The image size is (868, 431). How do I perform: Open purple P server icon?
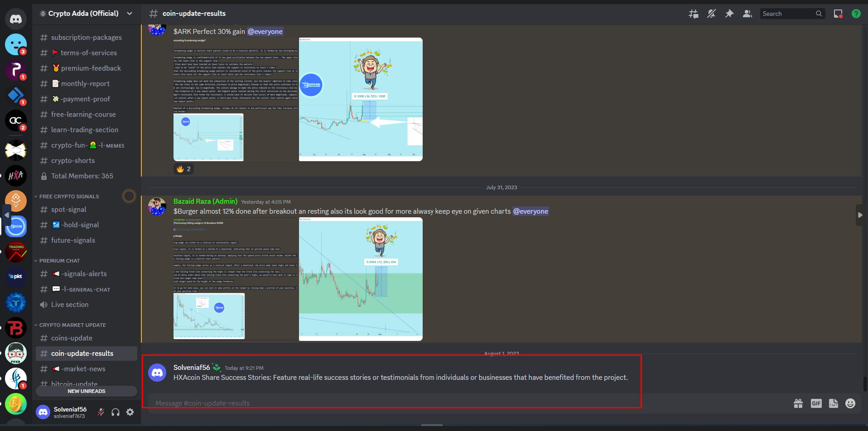(16, 70)
